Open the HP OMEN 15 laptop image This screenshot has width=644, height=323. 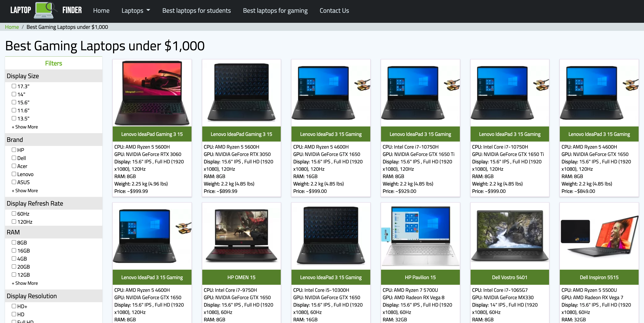tap(241, 236)
